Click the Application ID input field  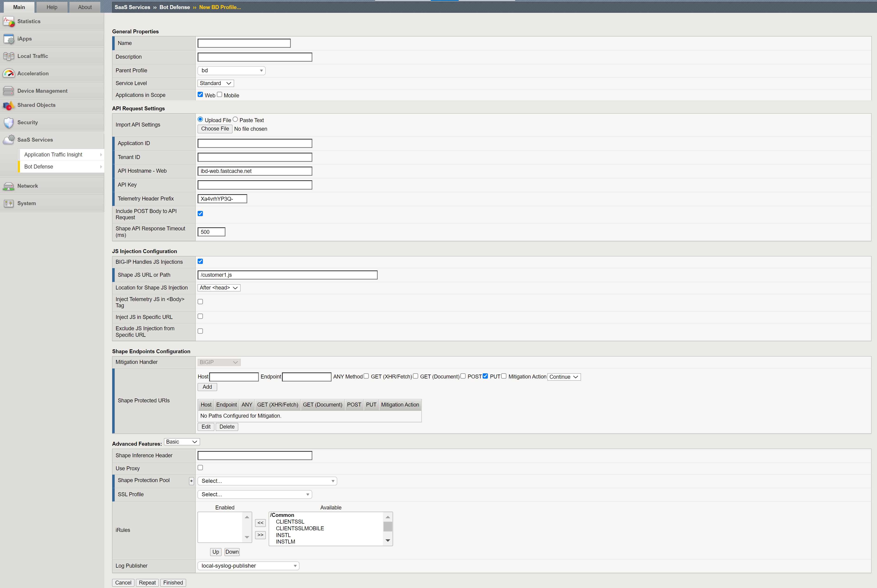pos(255,143)
